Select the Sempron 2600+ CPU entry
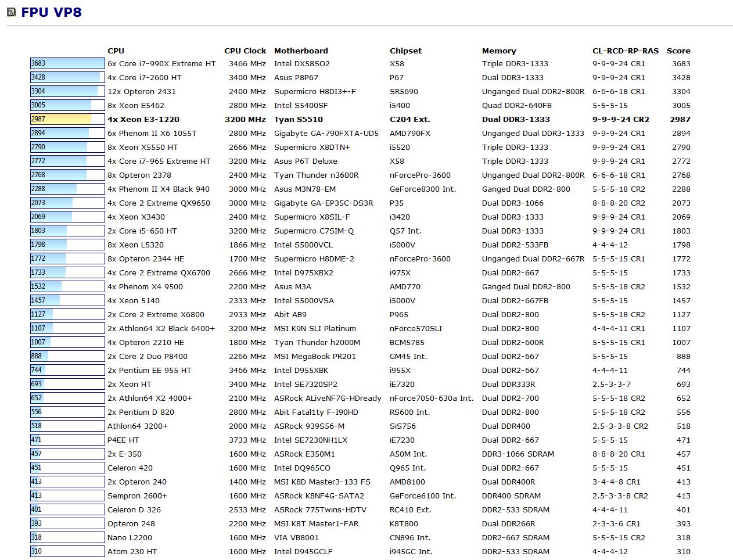 (137, 496)
